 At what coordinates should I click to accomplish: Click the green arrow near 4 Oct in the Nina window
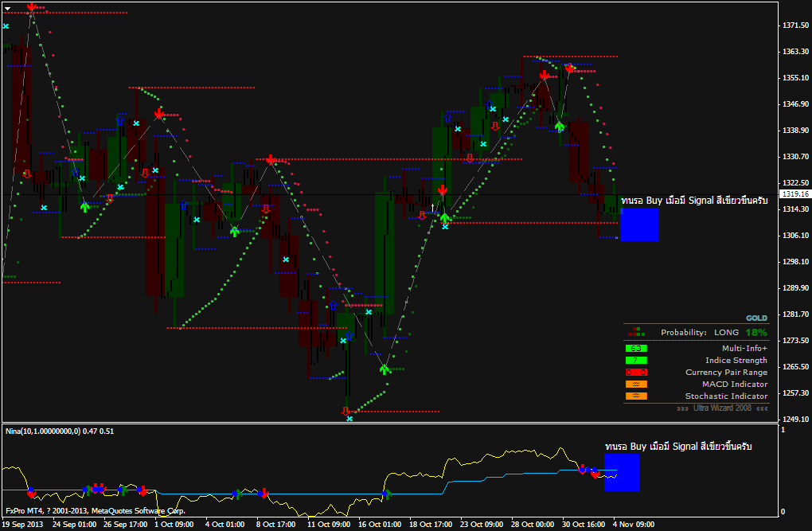239,493
